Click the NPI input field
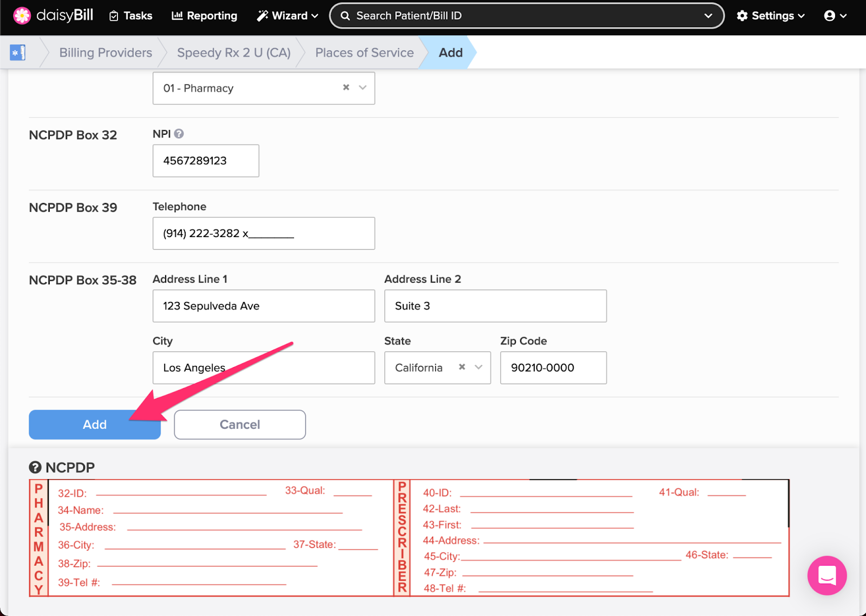The width and height of the screenshot is (866, 616). tap(206, 161)
